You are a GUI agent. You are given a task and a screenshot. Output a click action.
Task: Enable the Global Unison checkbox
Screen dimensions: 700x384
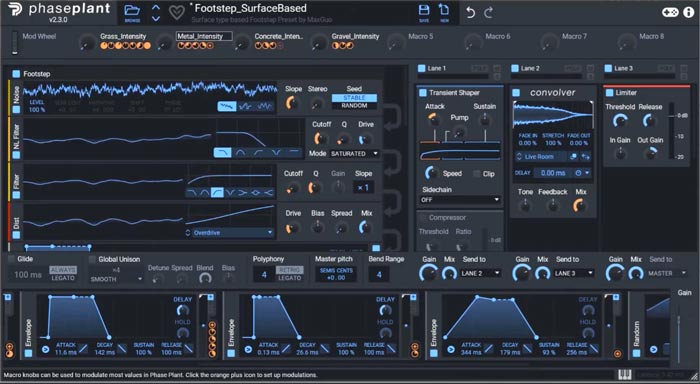(92, 259)
